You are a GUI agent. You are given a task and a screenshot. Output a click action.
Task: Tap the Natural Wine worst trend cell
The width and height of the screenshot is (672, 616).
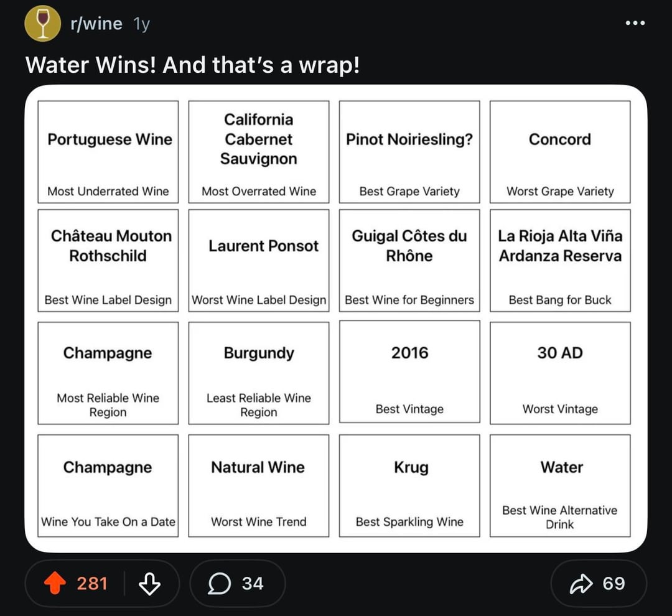tap(259, 485)
